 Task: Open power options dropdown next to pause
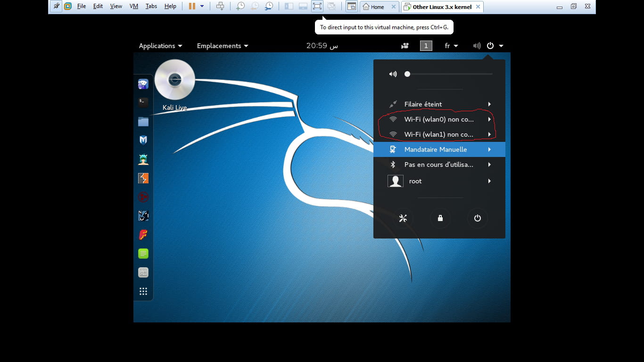(x=202, y=6)
